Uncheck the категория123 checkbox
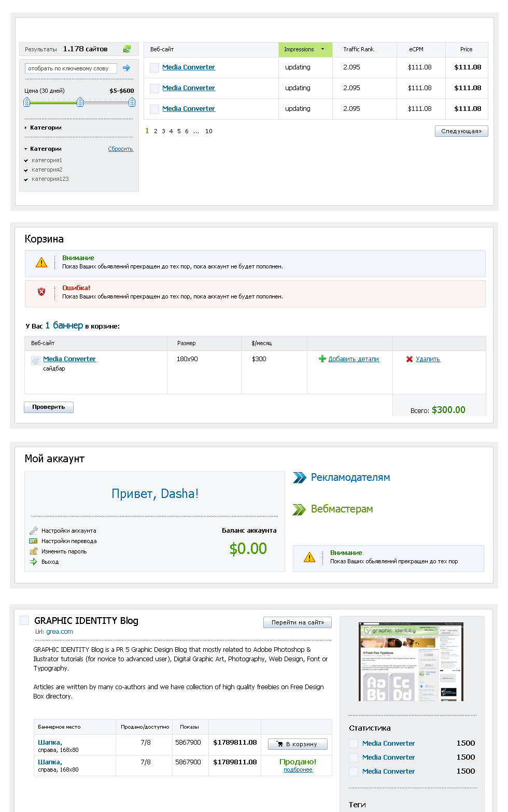Viewport: 508px width, 812px height. point(26,179)
